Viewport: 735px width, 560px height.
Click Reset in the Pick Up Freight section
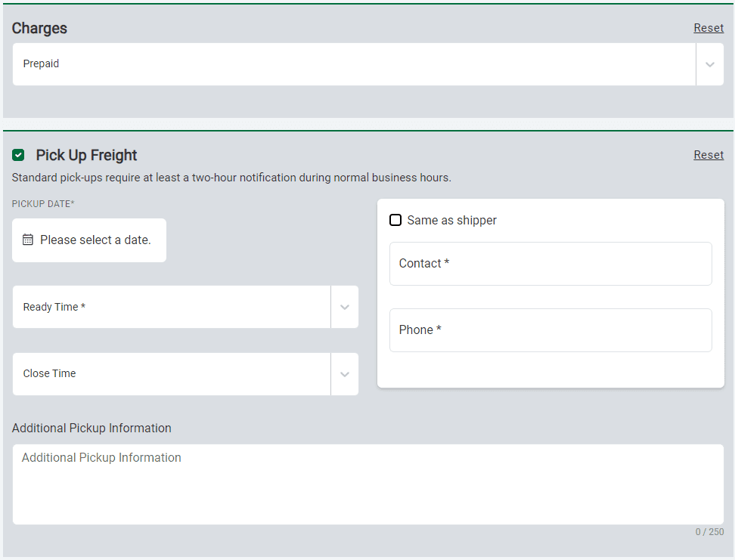[709, 154]
